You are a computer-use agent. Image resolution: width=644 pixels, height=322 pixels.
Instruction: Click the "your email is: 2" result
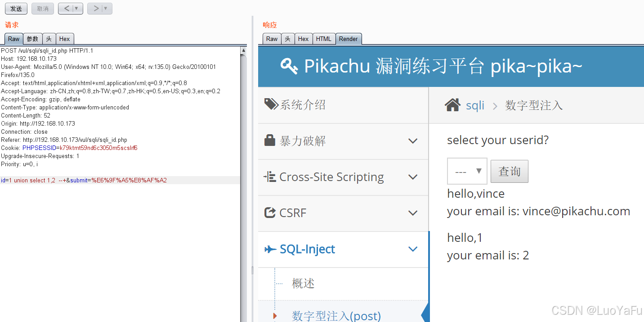pos(488,255)
